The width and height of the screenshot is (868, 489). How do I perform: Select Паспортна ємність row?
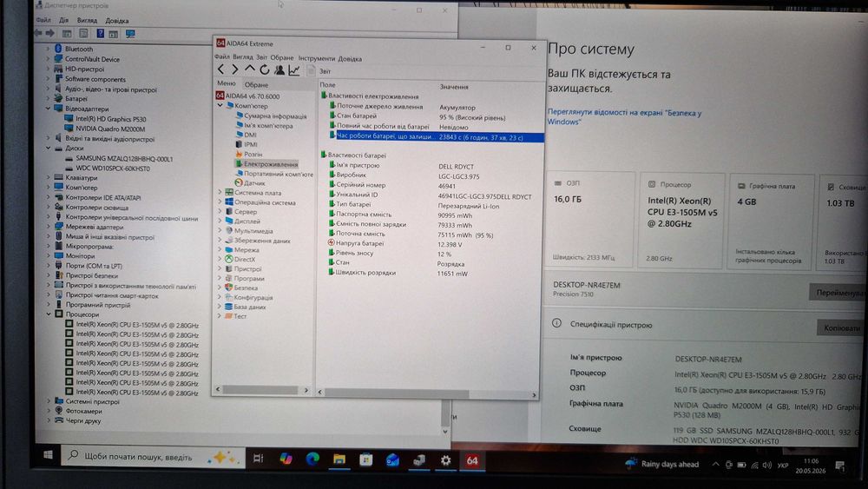[431, 215]
